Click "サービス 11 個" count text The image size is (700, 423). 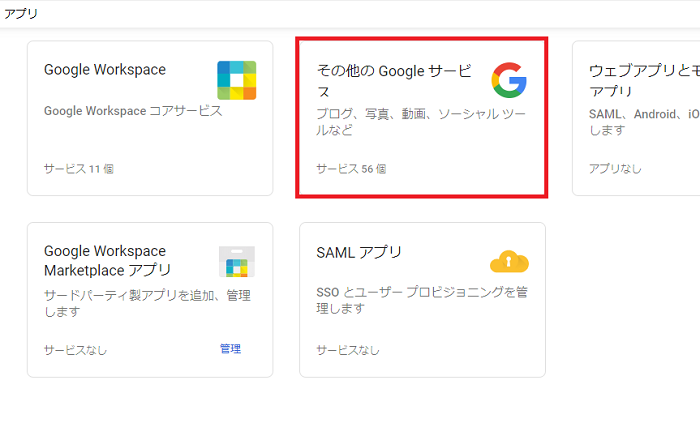79,169
